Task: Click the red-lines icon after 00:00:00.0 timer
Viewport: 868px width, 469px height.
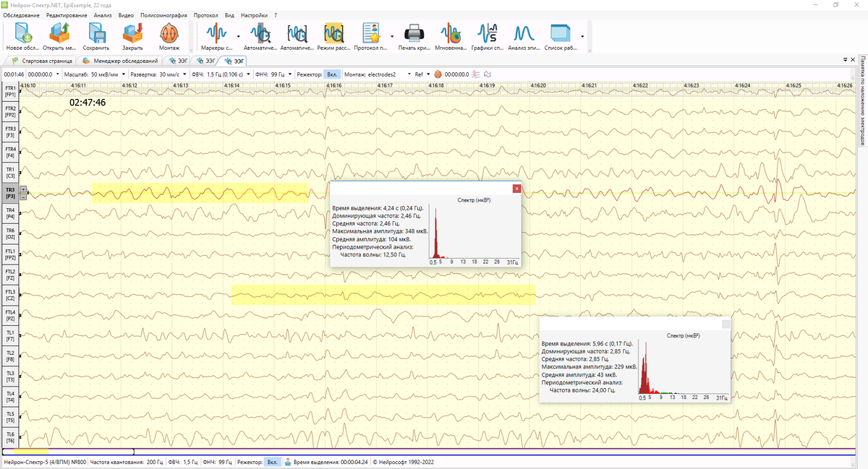Action: pos(476,74)
